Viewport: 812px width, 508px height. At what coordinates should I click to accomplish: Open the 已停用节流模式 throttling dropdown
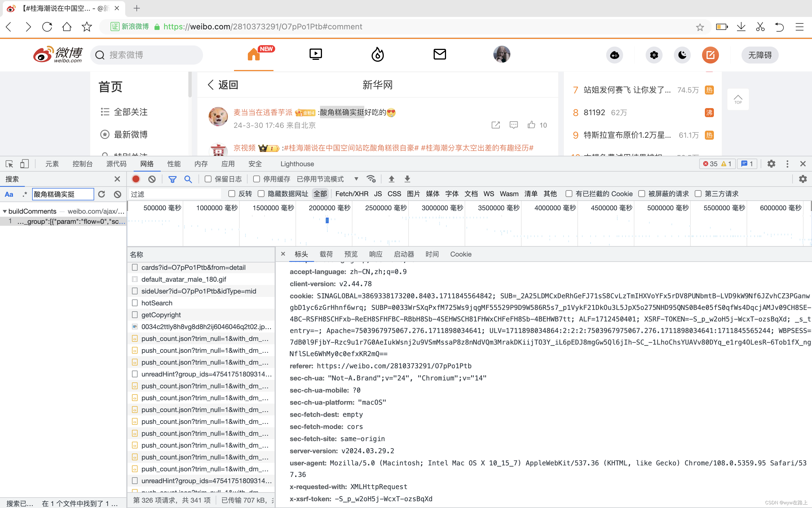pos(328,179)
